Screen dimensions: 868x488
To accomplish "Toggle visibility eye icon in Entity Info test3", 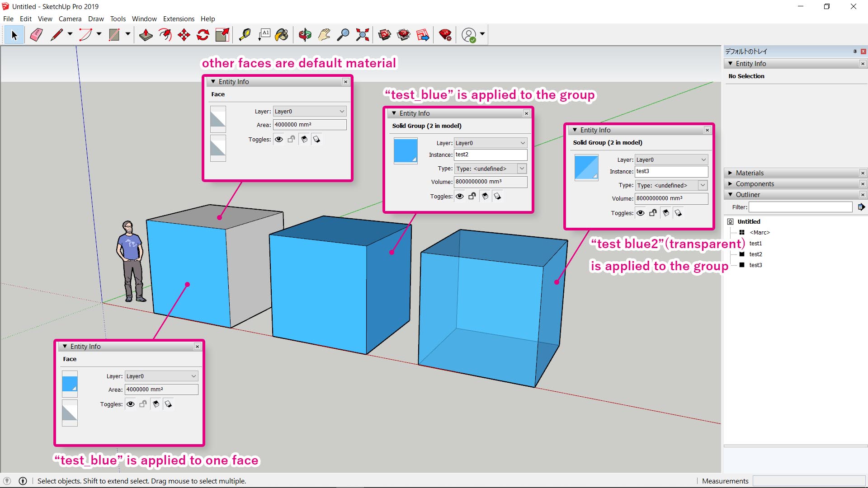I will click(x=641, y=213).
